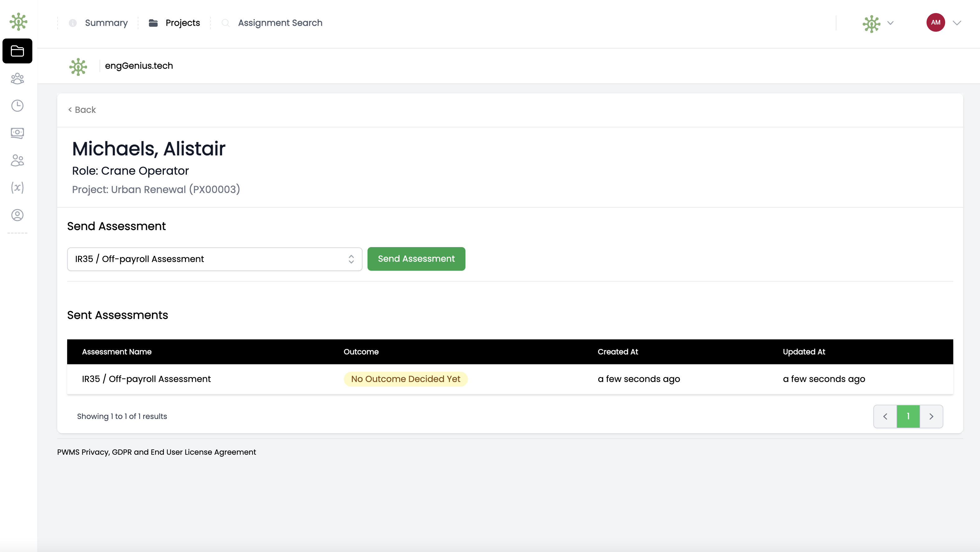Open PWMS Privacy, GDPR and License link
980x552 pixels.
(x=156, y=452)
